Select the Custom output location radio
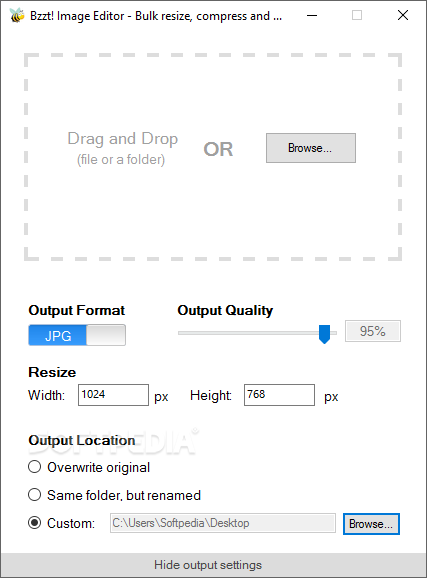 [x=35, y=523]
